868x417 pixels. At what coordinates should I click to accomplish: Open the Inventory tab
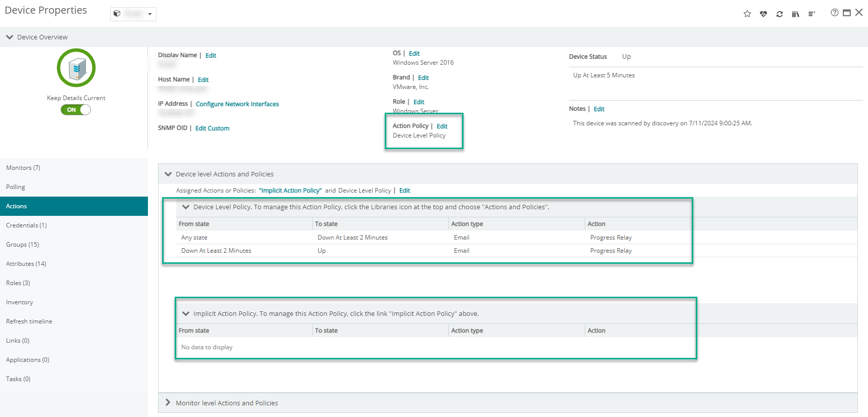tap(74, 302)
